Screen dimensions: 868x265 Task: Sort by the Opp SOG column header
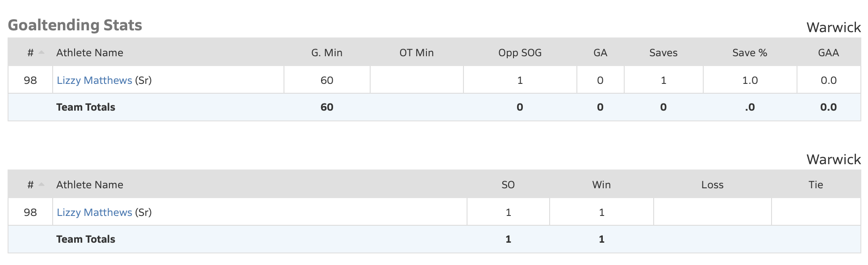pos(520,53)
